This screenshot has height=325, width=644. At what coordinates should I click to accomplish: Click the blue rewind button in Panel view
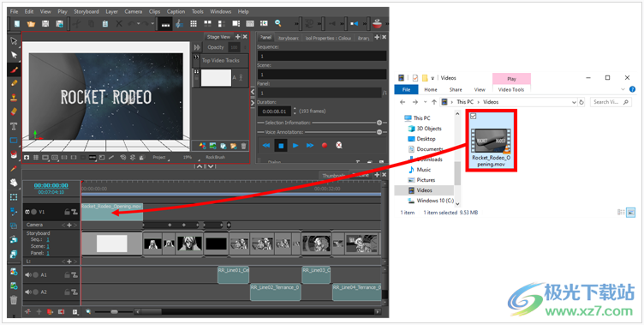266,145
